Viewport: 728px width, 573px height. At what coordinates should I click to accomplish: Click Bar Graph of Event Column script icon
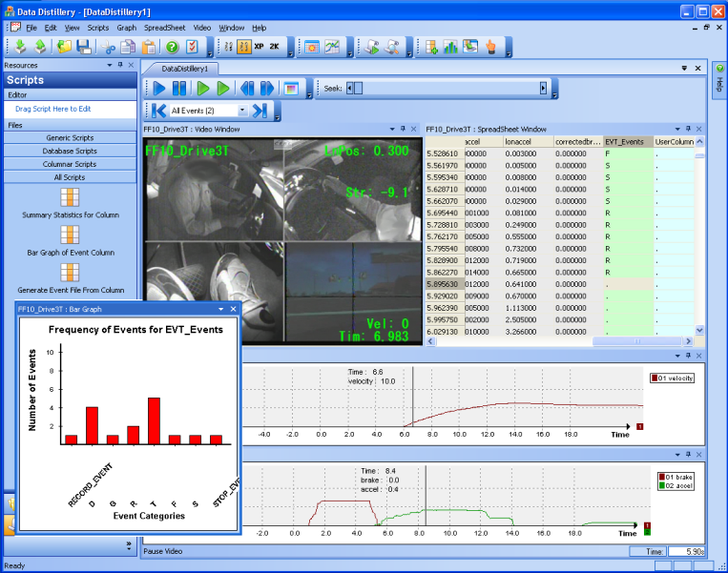click(x=70, y=235)
